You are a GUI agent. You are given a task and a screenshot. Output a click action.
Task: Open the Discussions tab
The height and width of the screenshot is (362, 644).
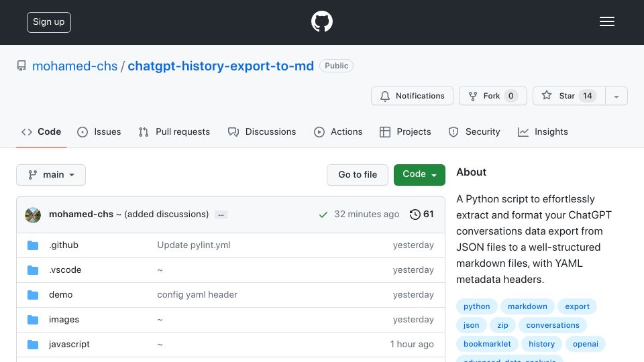click(x=262, y=132)
